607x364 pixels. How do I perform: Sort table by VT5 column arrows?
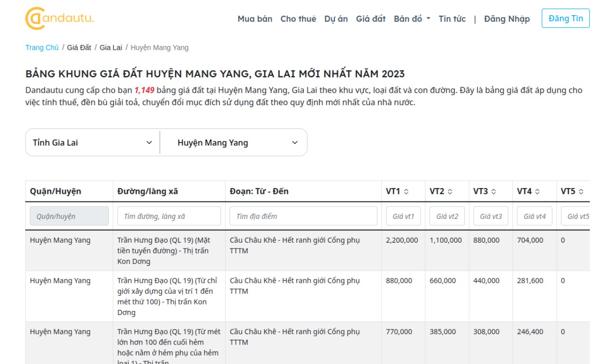click(x=581, y=191)
